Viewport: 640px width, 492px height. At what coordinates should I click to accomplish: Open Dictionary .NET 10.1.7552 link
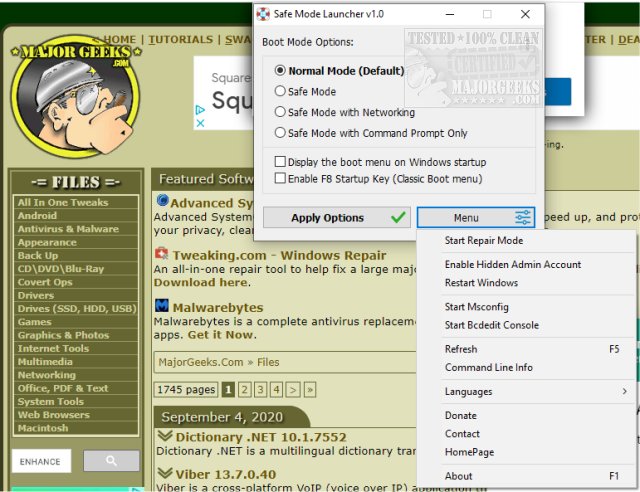click(x=261, y=437)
